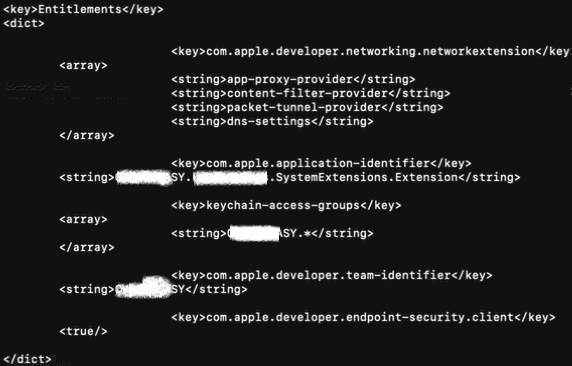Click the redacted team identifier string
The height and width of the screenshot is (366, 572).
point(153,289)
